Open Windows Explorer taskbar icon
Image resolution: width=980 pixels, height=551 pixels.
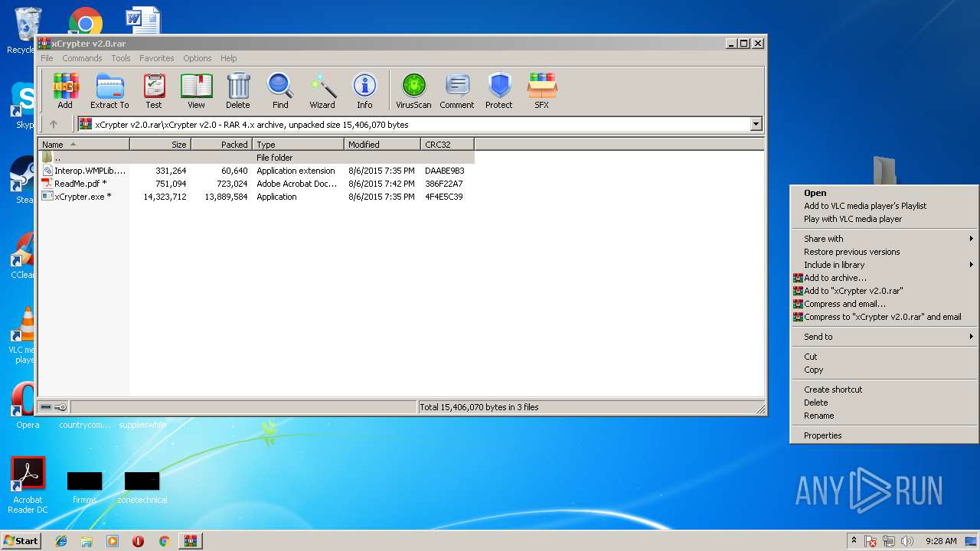(x=87, y=541)
